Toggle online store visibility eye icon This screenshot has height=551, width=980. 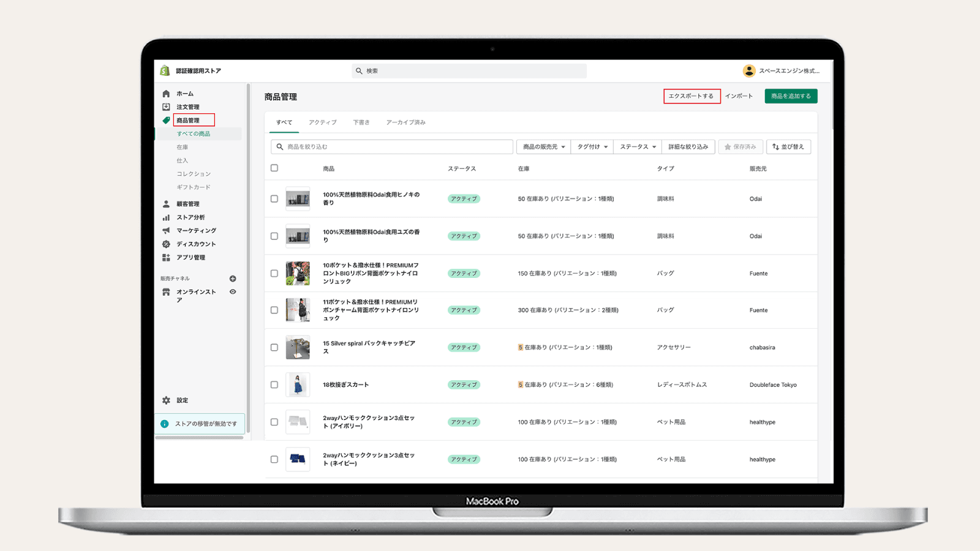tap(232, 292)
